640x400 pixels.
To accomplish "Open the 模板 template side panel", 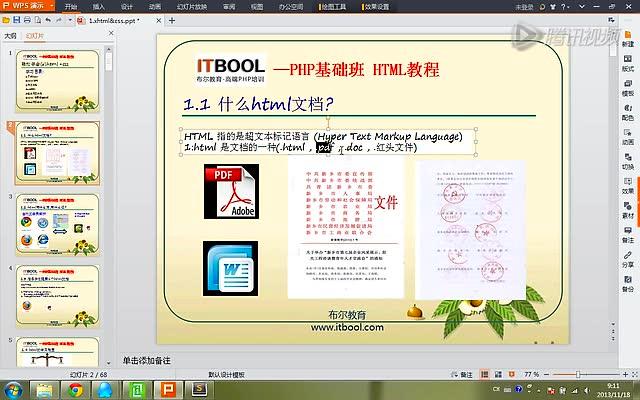I will (x=628, y=89).
